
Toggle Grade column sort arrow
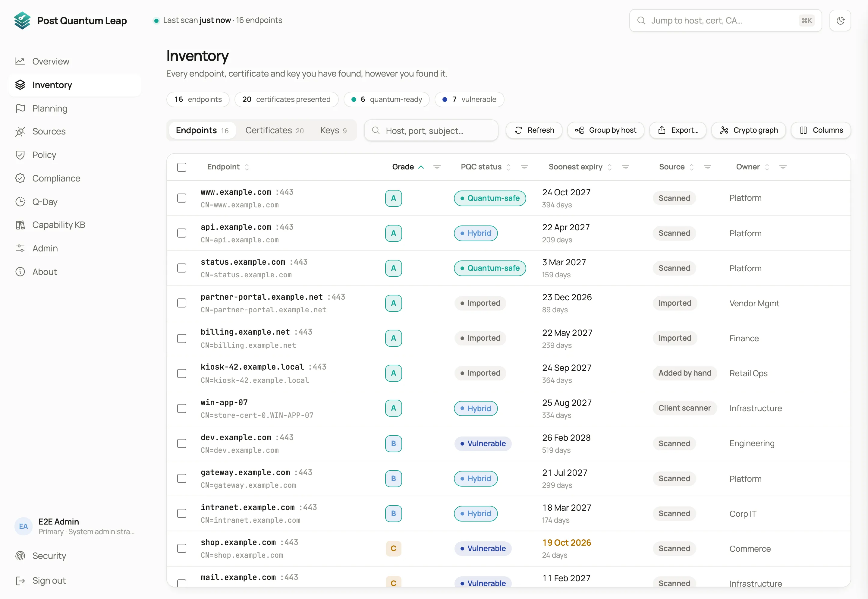421,167
